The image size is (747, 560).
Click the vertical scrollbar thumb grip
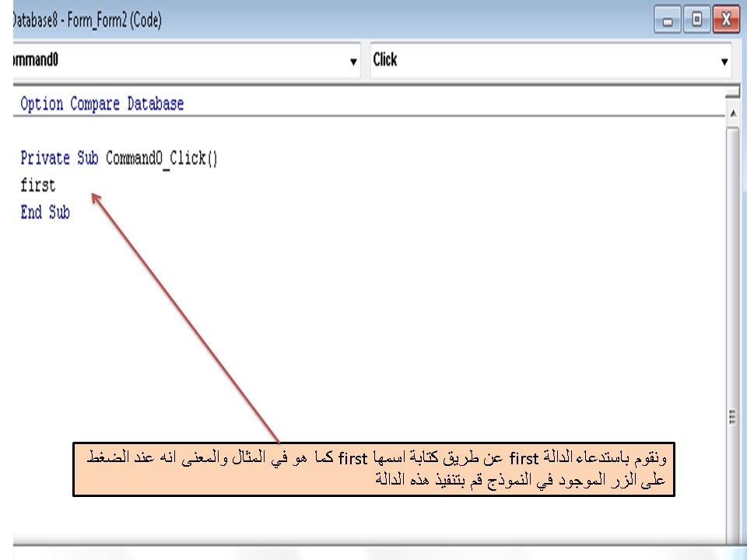coord(733,416)
